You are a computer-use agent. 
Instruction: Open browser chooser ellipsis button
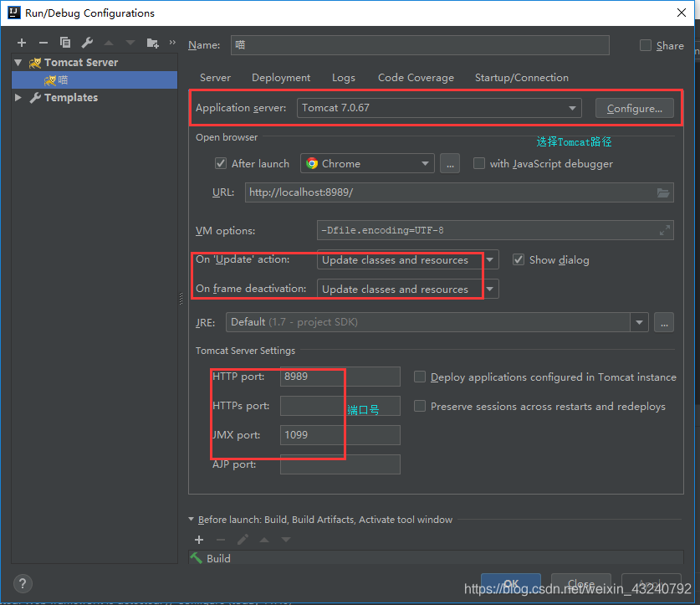click(450, 164)
